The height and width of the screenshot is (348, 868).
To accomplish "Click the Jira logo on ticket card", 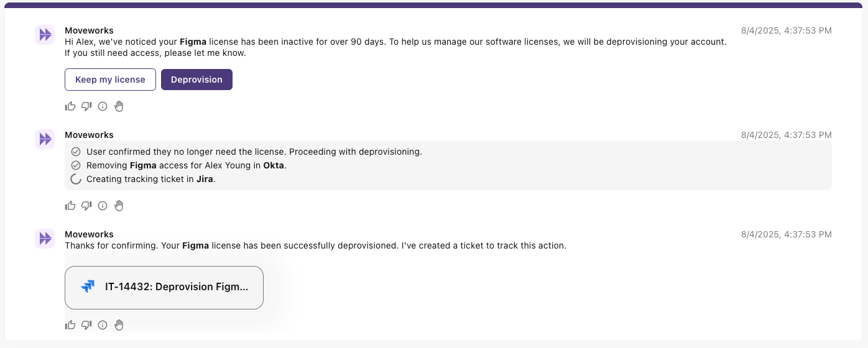I will click(88, 287).
